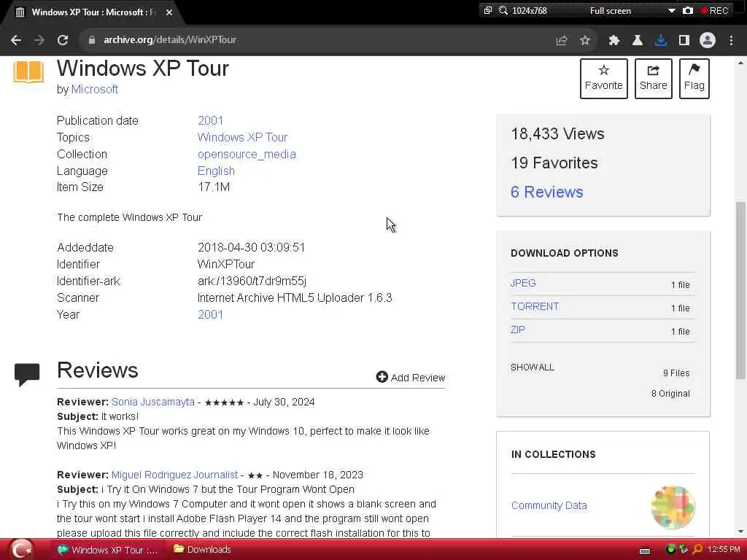Click the tray icon left of the magnifier
Viewport: 747px width, 560px height.
pos(684,550)
